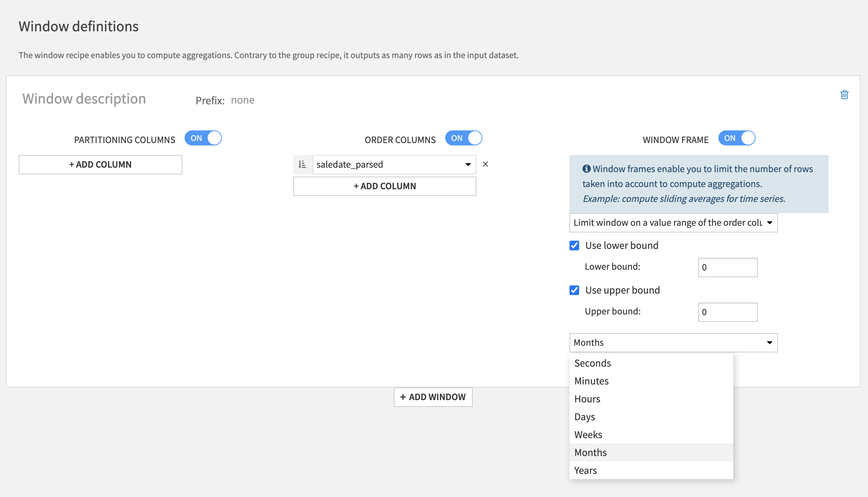Toggle Partitioning Columns switch off

203,138
